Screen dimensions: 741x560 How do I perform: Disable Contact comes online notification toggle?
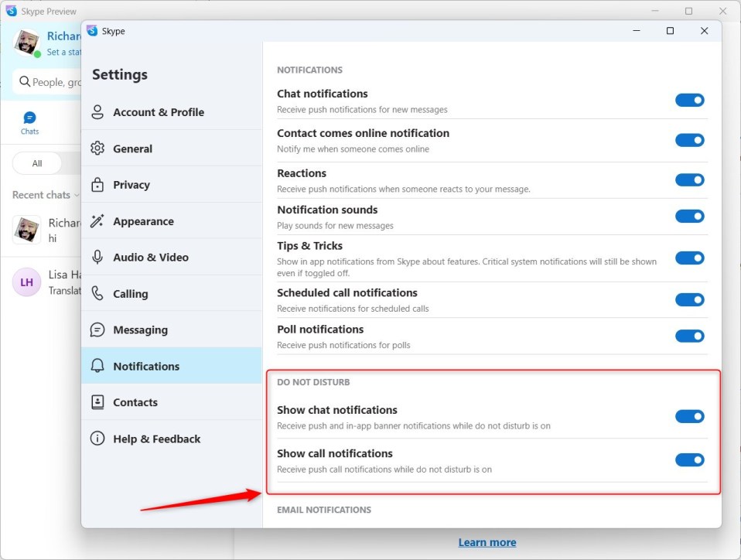pos(689,140)
